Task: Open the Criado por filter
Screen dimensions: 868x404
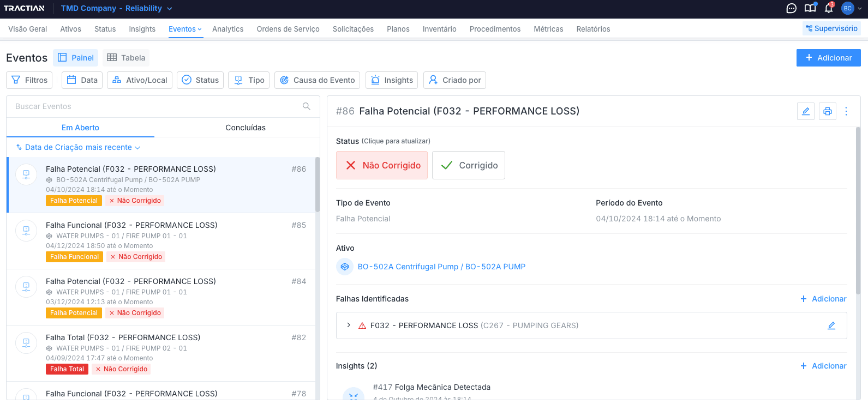Action: click(x=454, y=80)
